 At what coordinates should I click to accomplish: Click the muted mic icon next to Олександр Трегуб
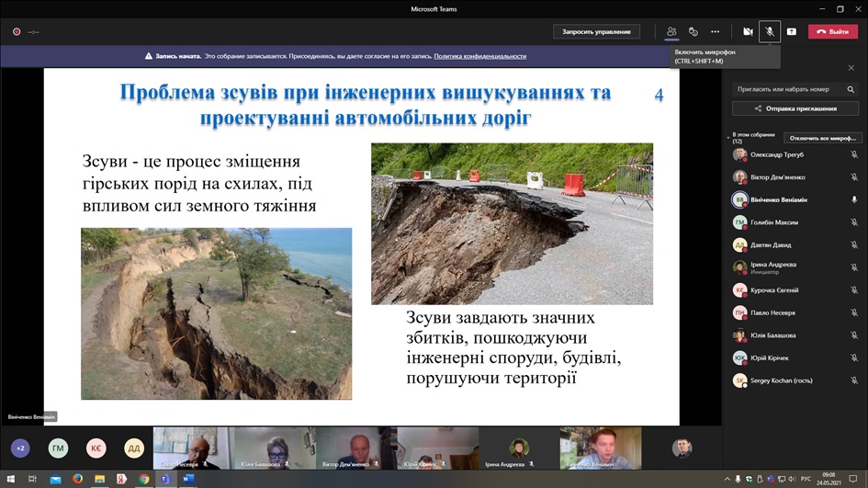[854, 154]
